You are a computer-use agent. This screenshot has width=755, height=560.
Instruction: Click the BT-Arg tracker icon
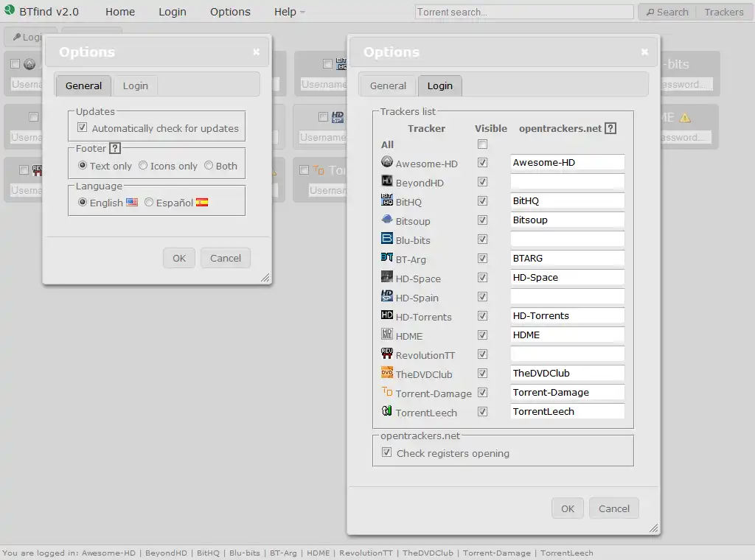coord(386,257)
